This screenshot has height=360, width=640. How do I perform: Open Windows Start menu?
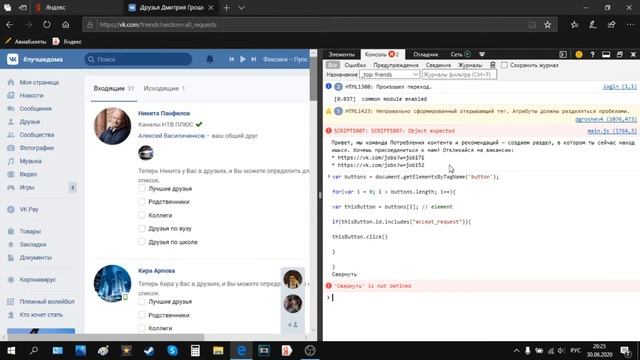(11, 351)
